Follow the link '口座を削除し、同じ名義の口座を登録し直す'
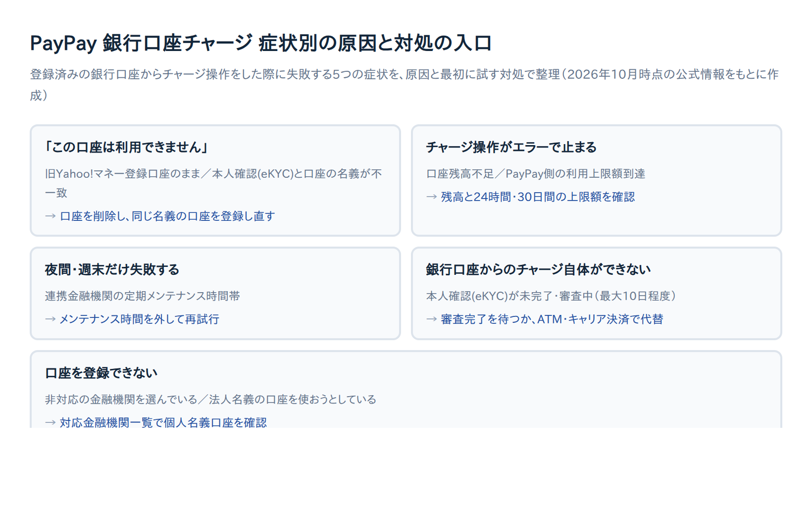812x514 pixels. pyautogui.click(x=167, y=216)
